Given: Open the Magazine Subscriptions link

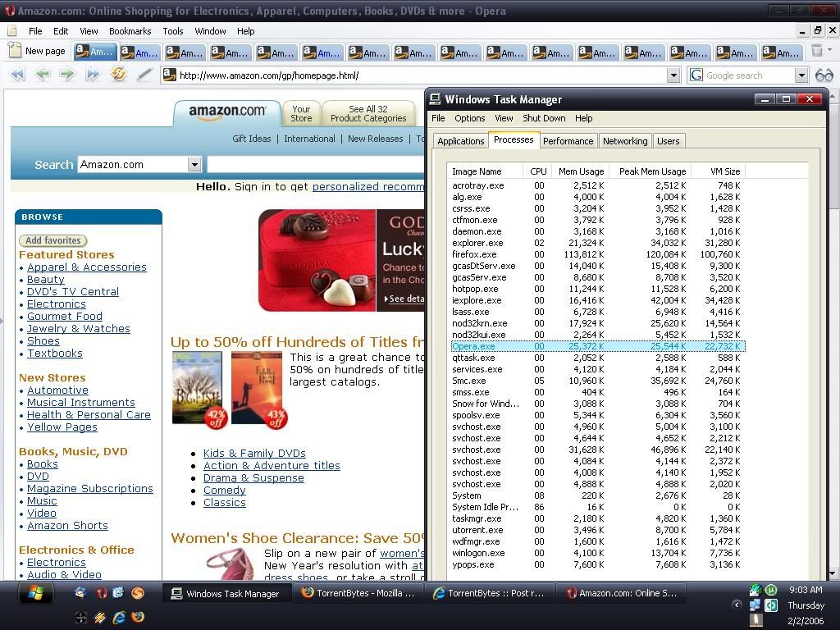Looking at the screenshot, I should (x=90, y=489).
